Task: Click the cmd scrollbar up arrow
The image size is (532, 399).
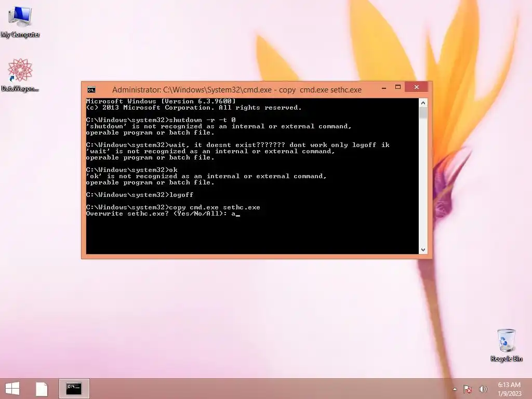Action: point(423,103)
